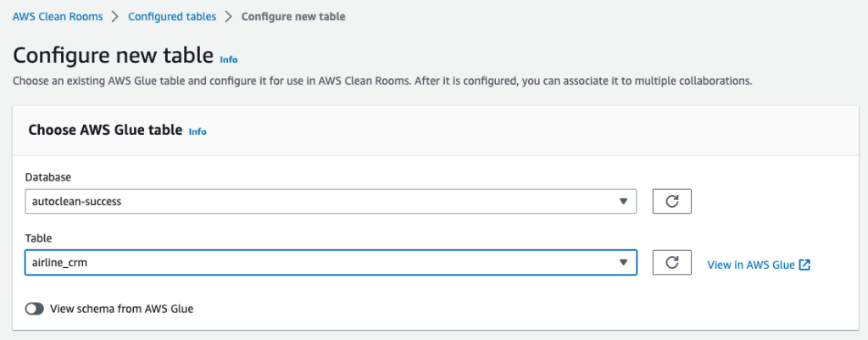The width and height of the screenshot is (868, 340).
Task: Click the Table field label
Action: pyautogui.click(x=39, y=239)
